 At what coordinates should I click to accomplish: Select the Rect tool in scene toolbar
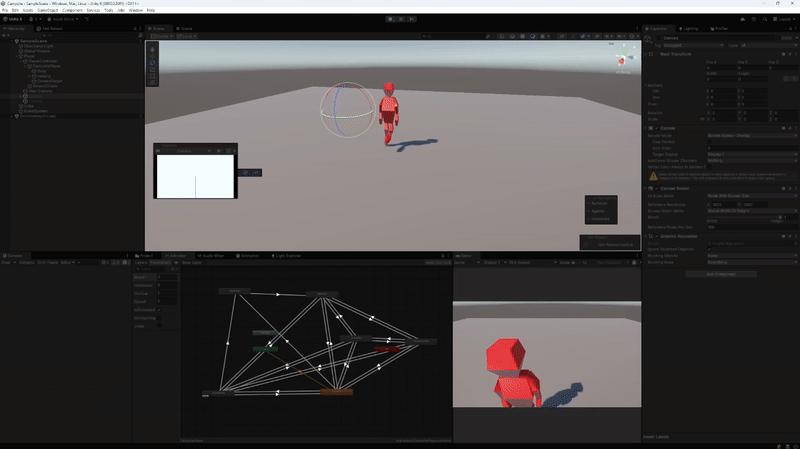(152, 76)
